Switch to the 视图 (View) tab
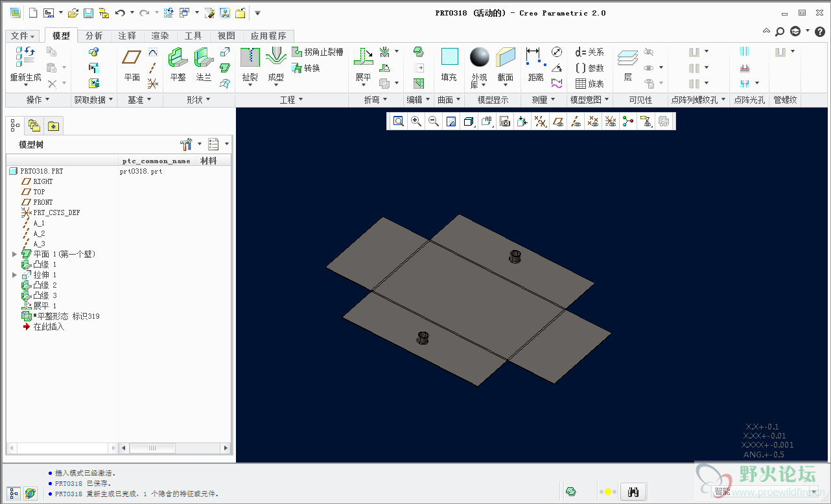Viewport: 831px width, 504px height. pyautogui.click(x=226, y=36)
